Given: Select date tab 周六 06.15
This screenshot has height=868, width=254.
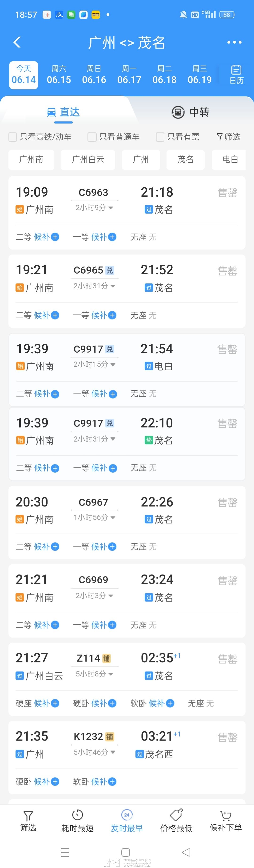Looking at the screenshot, I should coord(59,75).
